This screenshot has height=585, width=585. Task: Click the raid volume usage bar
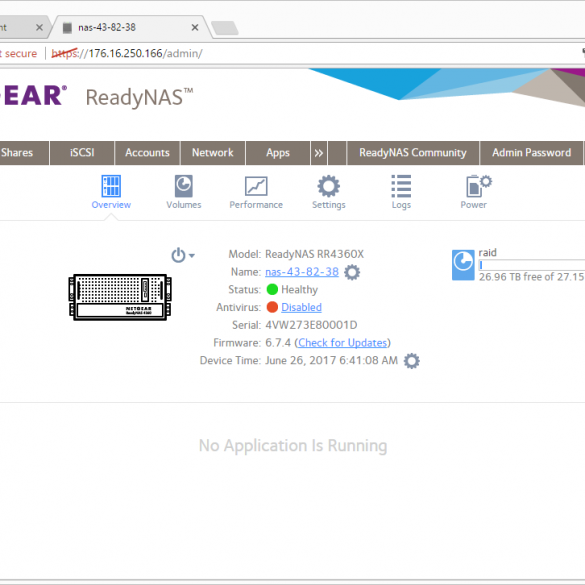click(x=532, y=265)
